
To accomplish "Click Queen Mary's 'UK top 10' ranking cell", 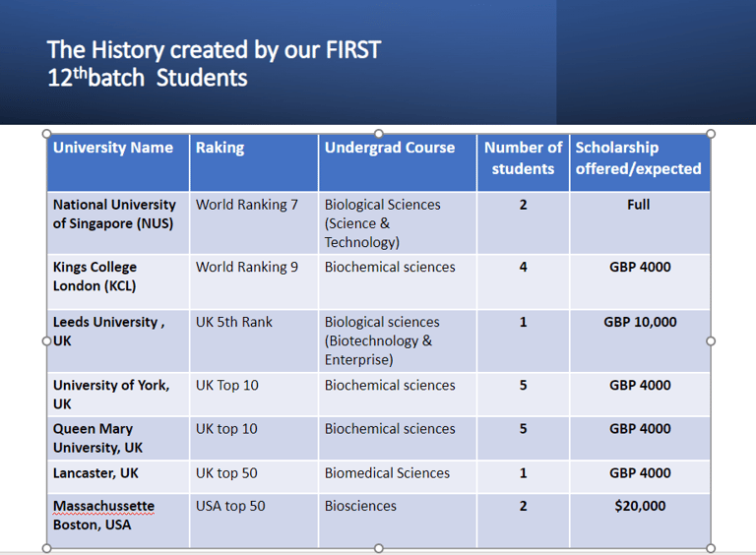I will tap(254, 438).
